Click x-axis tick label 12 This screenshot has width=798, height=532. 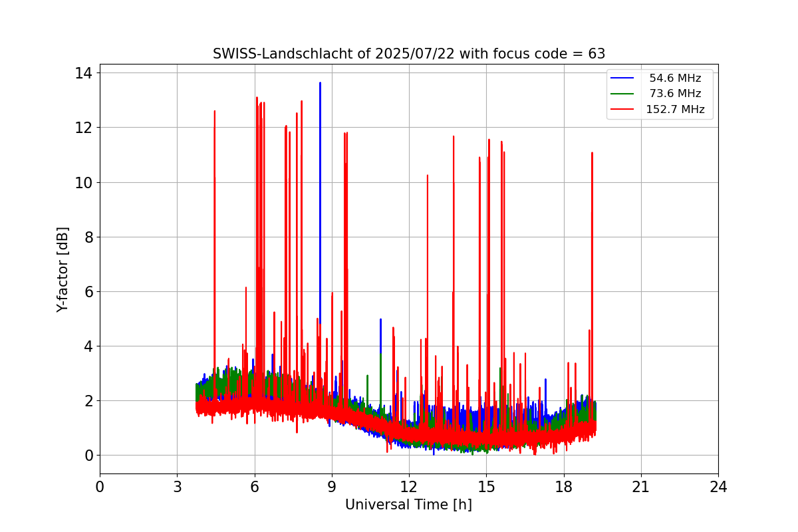(x=409, y=487)
